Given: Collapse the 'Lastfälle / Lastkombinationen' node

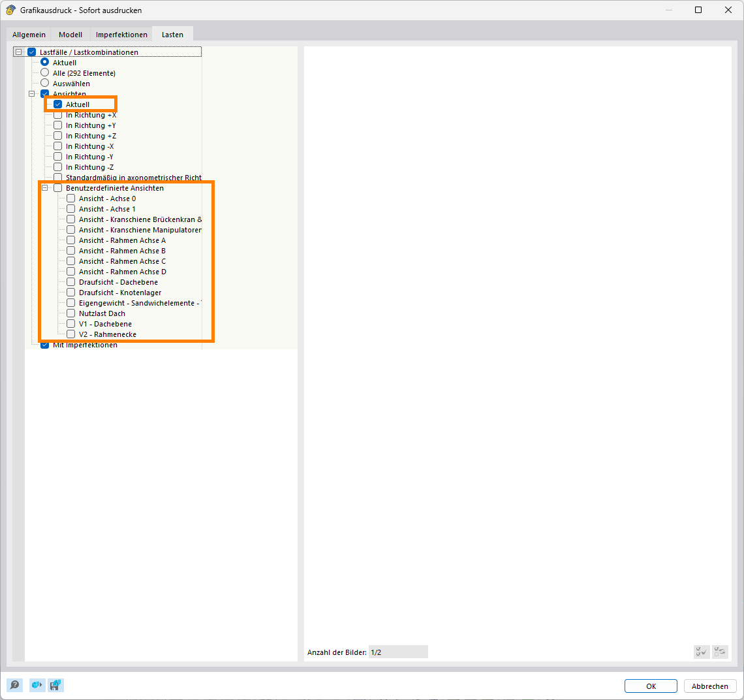Looking at the screenshot, I should (19, 52).
